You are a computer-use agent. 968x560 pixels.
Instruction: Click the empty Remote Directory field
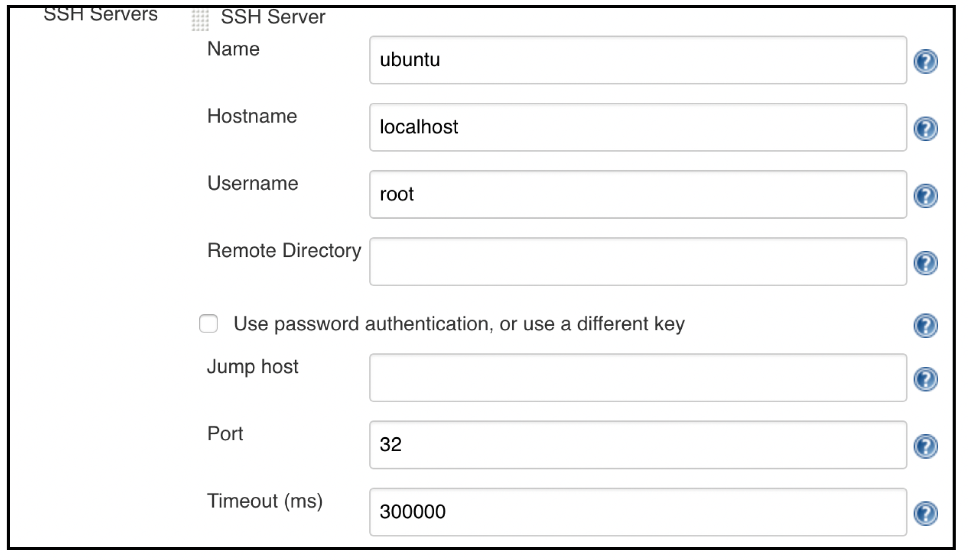[x=638, y=262]
